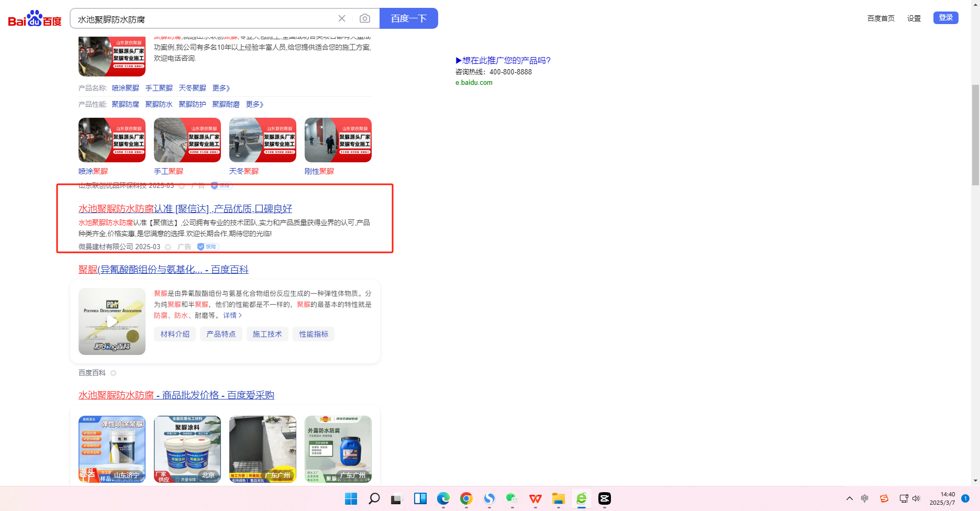The height and width of the screenshot is (511, 980).
Task: Open the dropdown beside the 百度百科 source
Action: (x=114, y=373)
